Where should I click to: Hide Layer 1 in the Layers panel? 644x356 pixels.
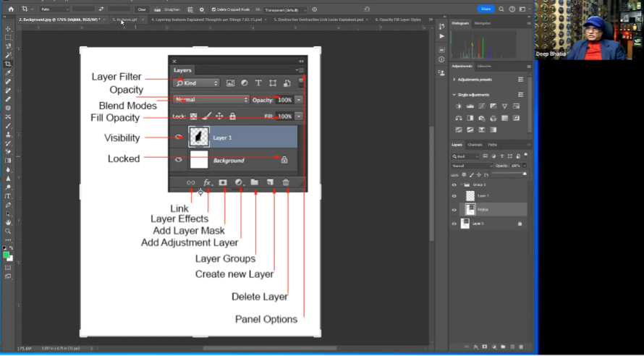(454, 195)
